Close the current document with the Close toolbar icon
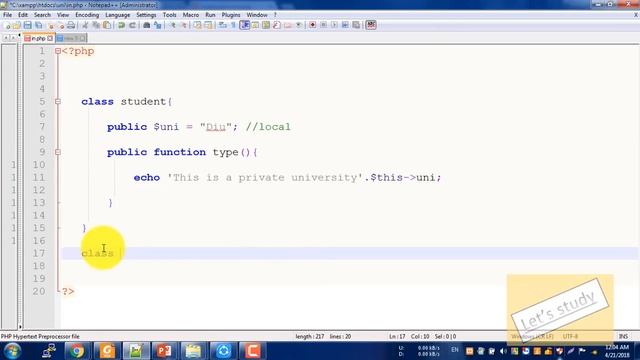The width and height of the screenshot is (640, 360). pyautogui.click(x=51, y=25)
